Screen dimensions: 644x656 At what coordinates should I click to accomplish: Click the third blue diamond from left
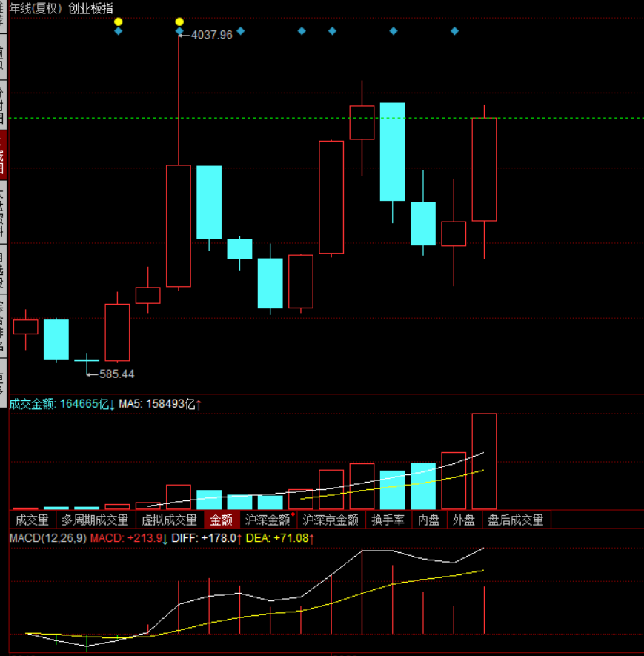pyautogui.click(x=241, y=31)
